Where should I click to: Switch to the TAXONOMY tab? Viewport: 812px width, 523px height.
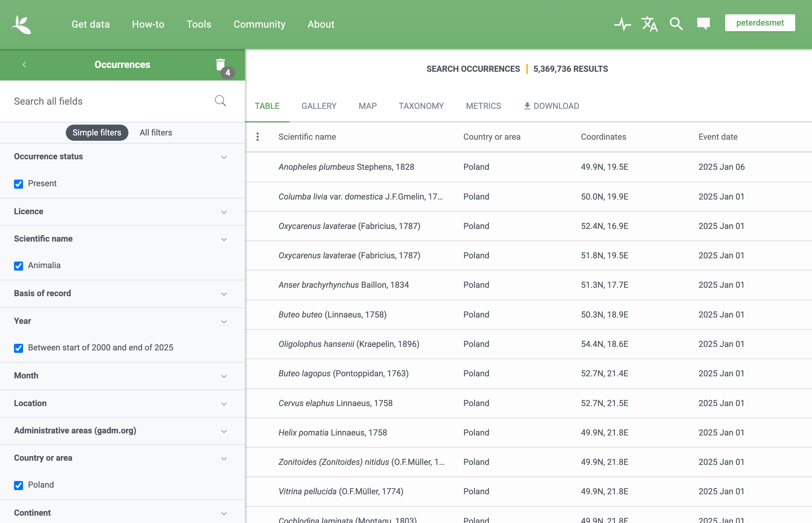click(x=421, y=106)
